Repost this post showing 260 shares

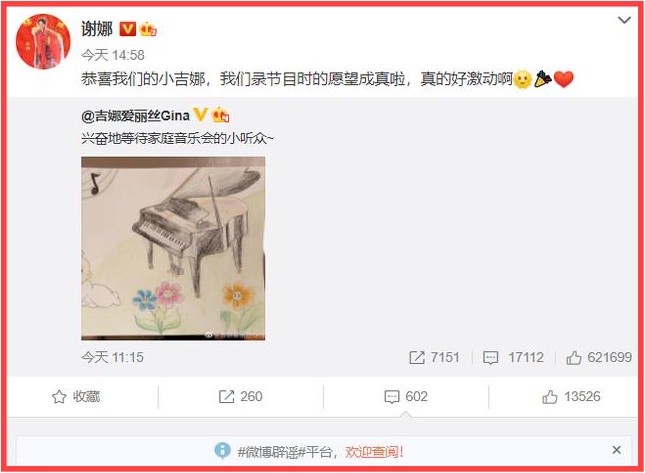(x=241, y=396)
